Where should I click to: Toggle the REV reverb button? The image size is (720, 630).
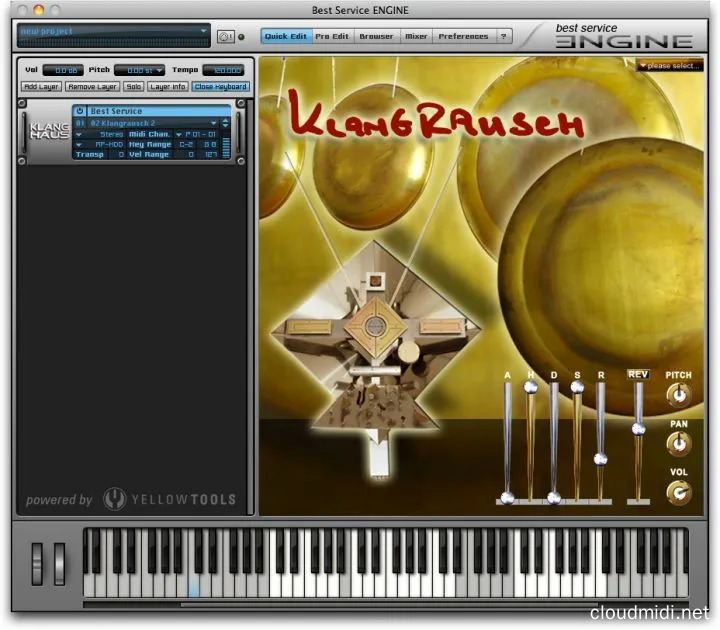point(638,374)
